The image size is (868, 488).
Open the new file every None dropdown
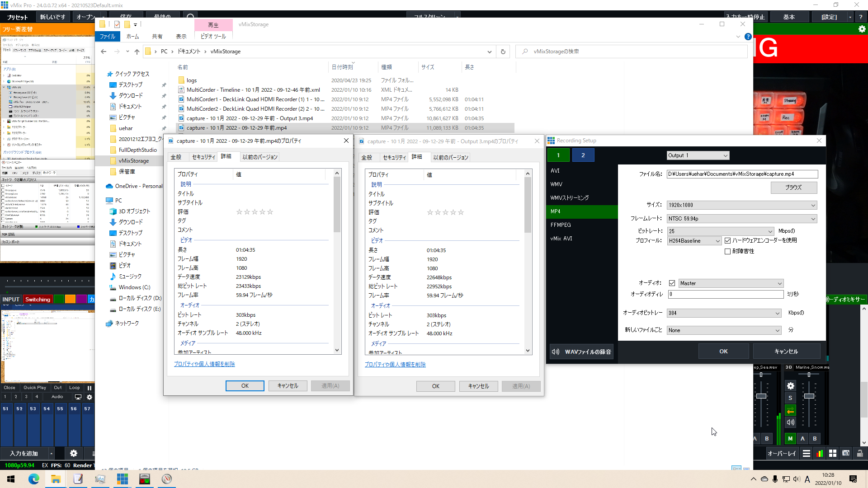click(724, 330)
